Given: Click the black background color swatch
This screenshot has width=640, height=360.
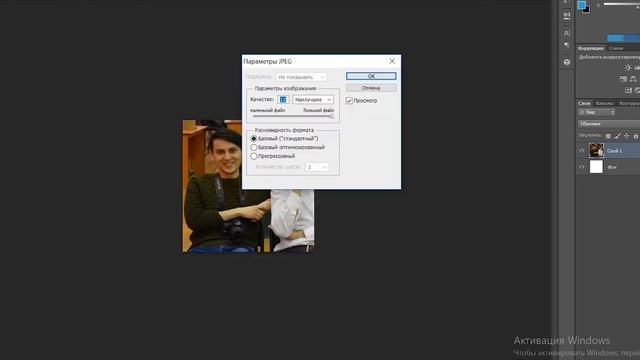Looking at the screenshot, I should 587,11.
